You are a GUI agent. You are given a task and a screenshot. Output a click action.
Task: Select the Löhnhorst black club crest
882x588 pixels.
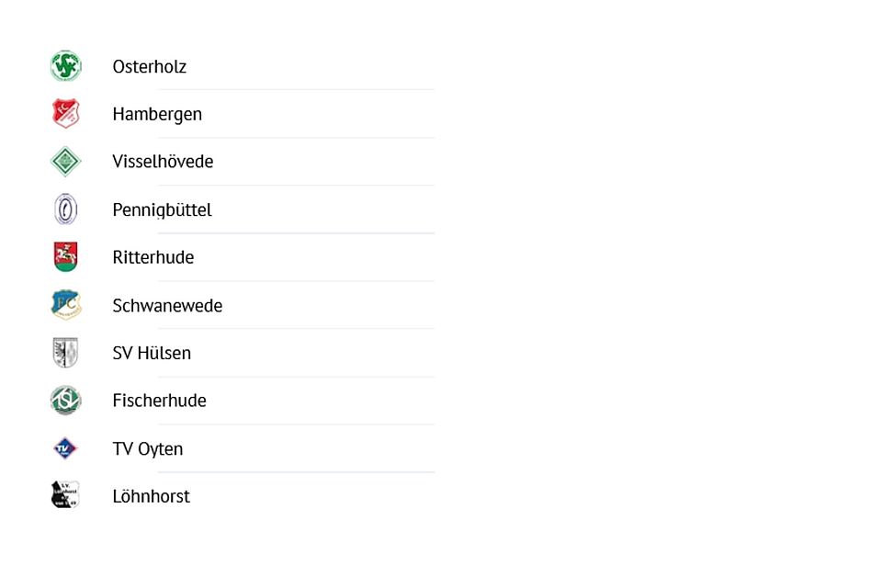click(x=65, y=496)
